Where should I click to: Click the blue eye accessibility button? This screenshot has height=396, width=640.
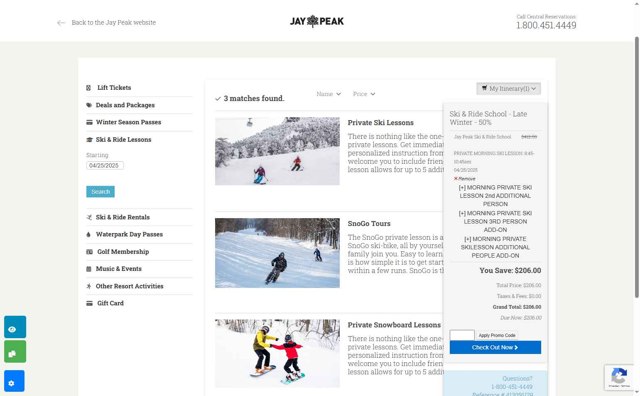coord(15,327)
